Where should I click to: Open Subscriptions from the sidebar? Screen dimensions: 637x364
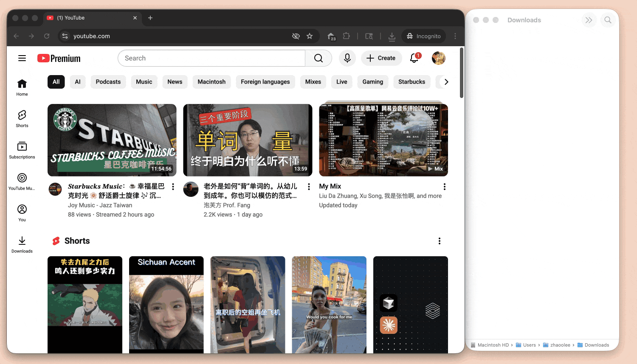tap(22, 150)
